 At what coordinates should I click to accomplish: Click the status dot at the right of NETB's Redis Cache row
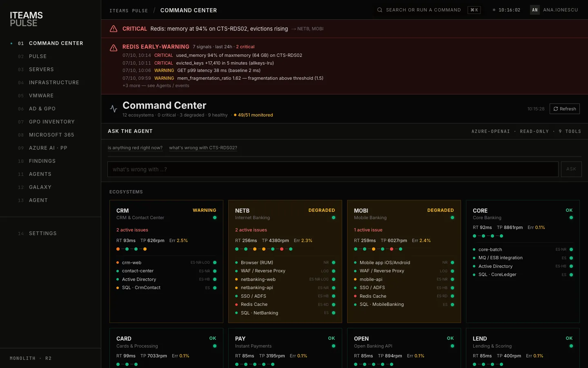pyautogui.click(x=334, y=305)
